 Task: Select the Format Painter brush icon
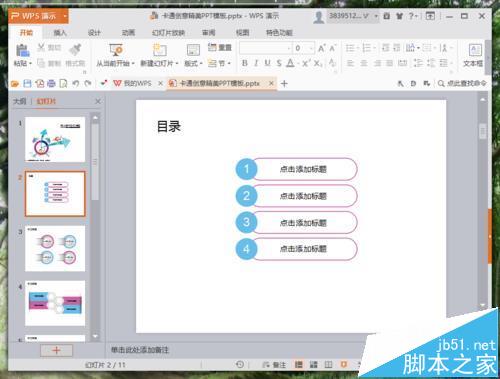point(75,49)
